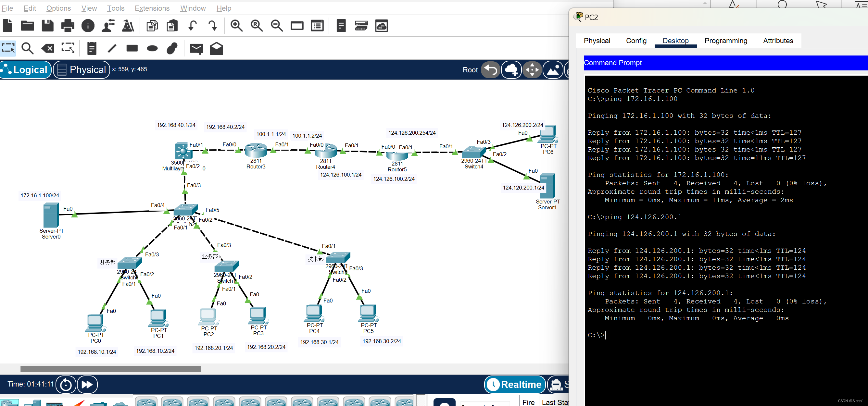Open the Config tab in PC2
The width and height of the screenshot is (868, 406).
(x=636, y=41)
